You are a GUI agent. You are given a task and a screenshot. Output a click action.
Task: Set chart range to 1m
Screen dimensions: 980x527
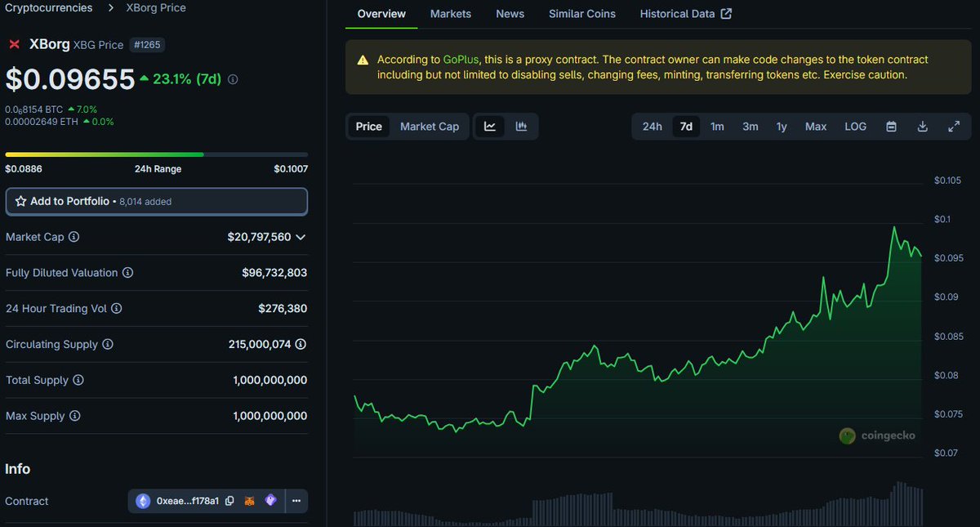(717, 127)
